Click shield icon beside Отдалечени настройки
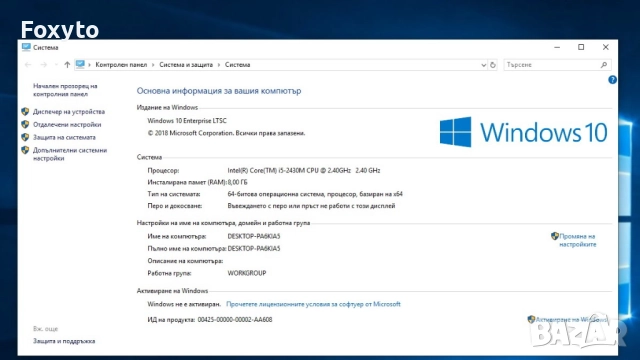Screen dimensions: 640x360 25,124
